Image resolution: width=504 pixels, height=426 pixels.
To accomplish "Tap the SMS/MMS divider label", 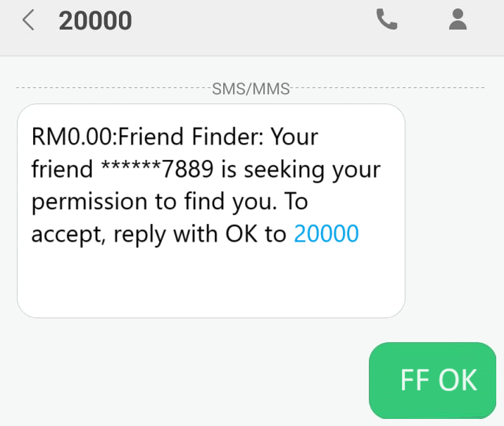I will click(x=251, y=89).
